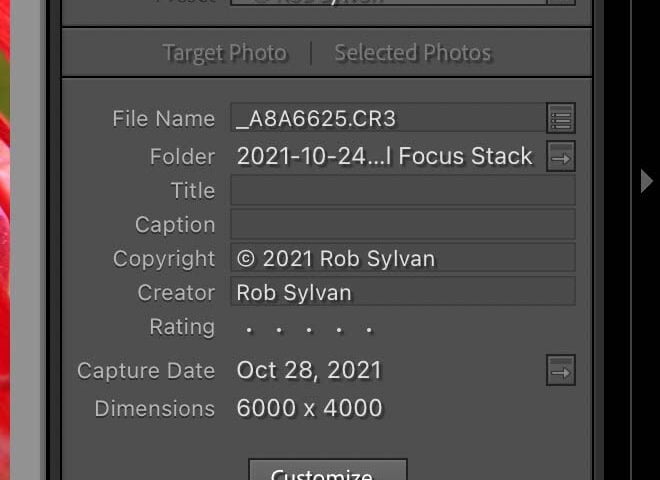Switch to Selected Photos mode

(413, 53)
